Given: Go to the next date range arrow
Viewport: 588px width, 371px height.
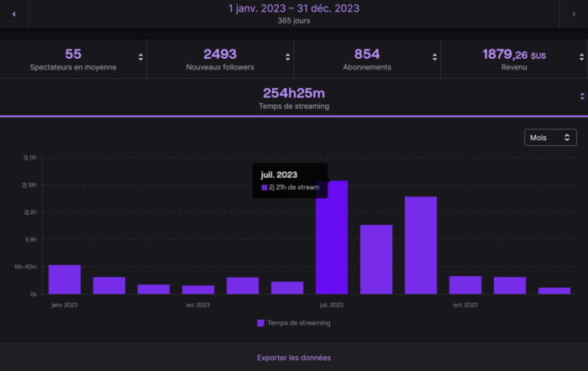Looking at the screenshot, I should click(x=574, y=14).
